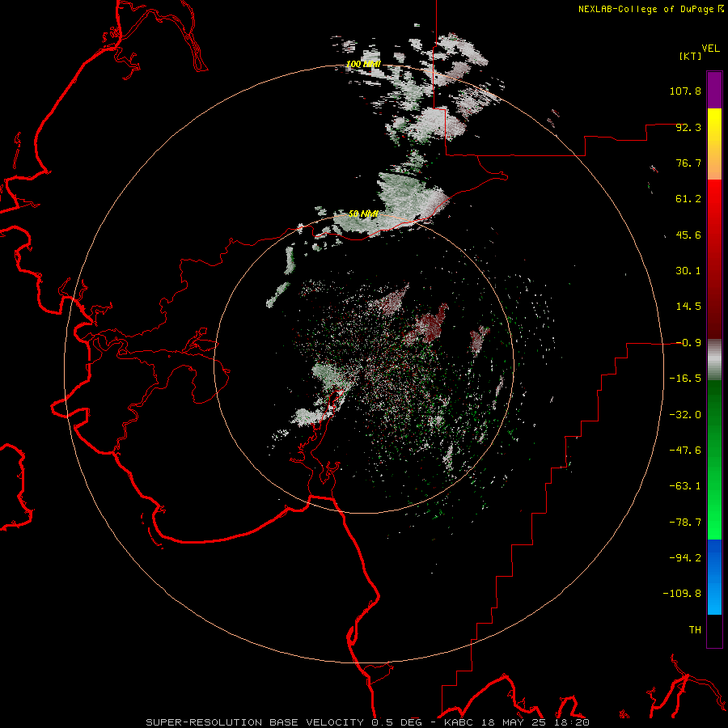Screen dimensions: 728x728
Task: Click the TH label on the scale
Action: [x=695, y=630]
